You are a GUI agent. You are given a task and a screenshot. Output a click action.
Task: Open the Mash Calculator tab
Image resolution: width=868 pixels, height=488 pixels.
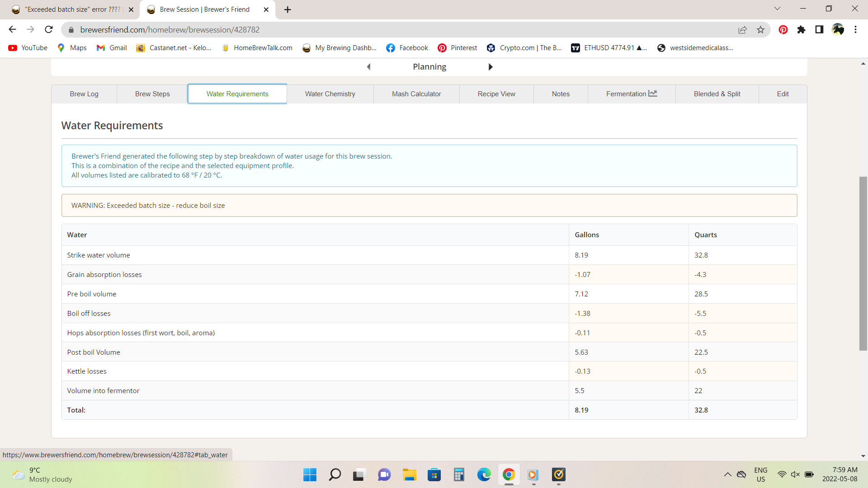point(416,94)
